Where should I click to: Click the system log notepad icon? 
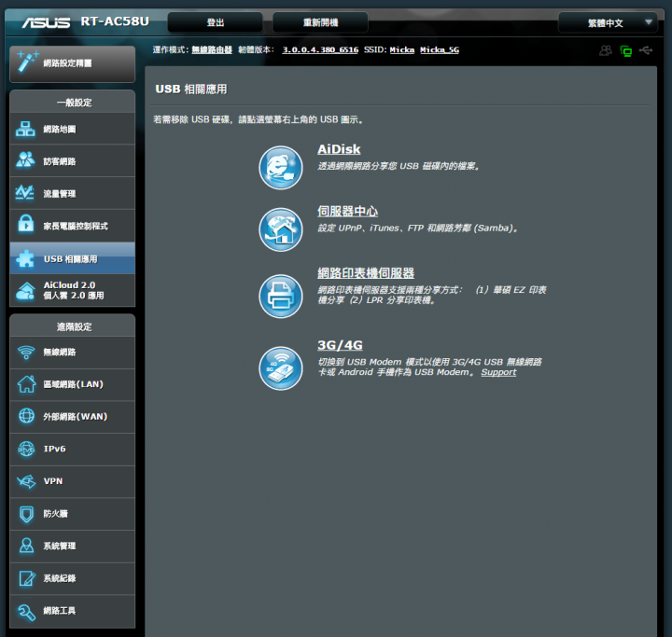click(x=27, y=578)
